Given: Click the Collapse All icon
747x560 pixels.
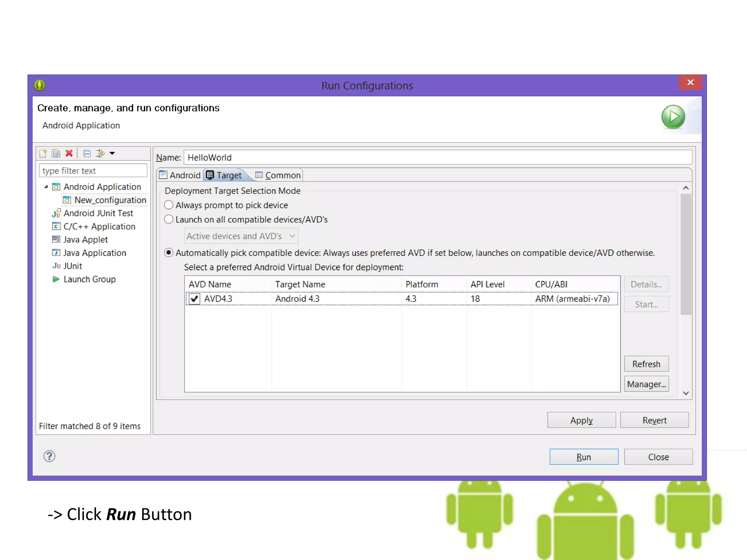Looking at the screenshot, I should tap(87, 153).
